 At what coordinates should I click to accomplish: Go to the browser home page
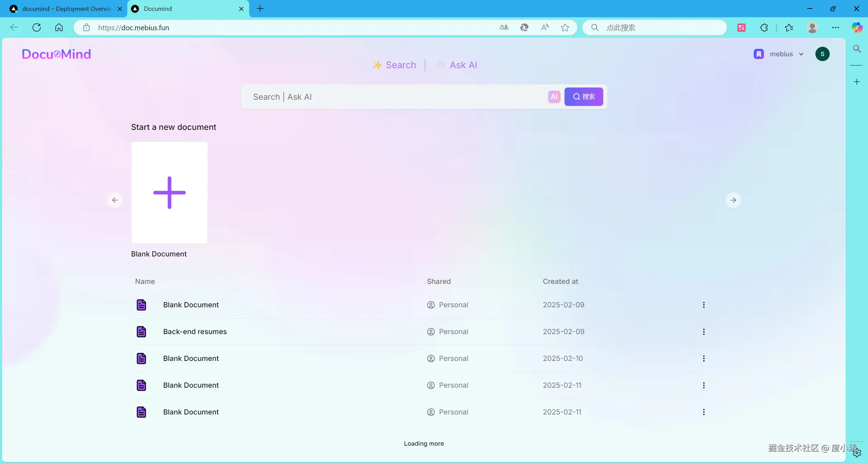point(59,27)
